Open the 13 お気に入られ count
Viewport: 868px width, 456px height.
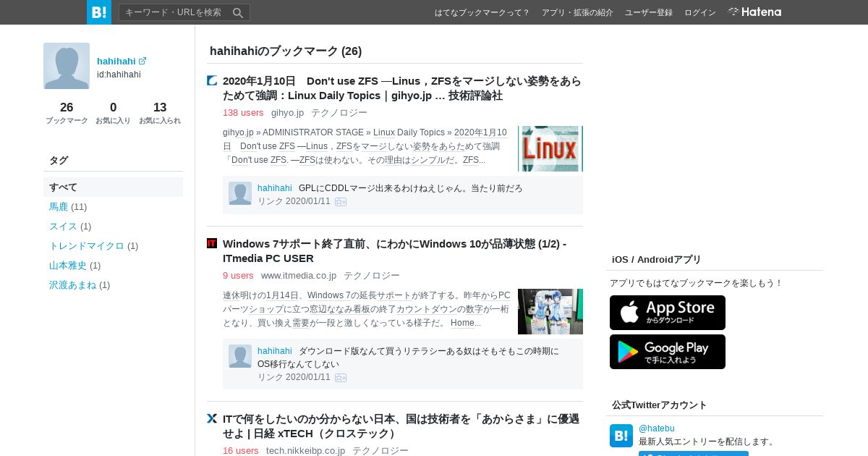[160, 113]
